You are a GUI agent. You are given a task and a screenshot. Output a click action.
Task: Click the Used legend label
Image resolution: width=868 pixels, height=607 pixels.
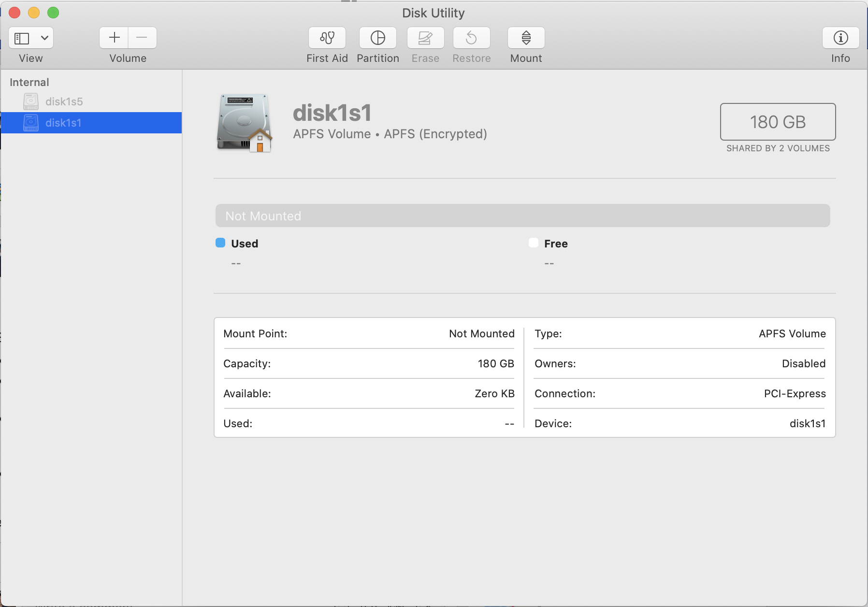[245, 244]
